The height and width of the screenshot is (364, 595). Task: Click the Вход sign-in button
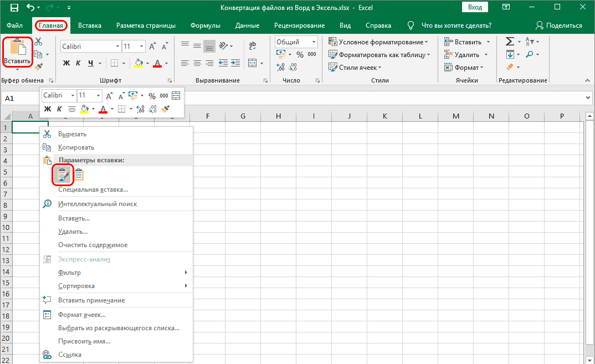pos(476,7)
